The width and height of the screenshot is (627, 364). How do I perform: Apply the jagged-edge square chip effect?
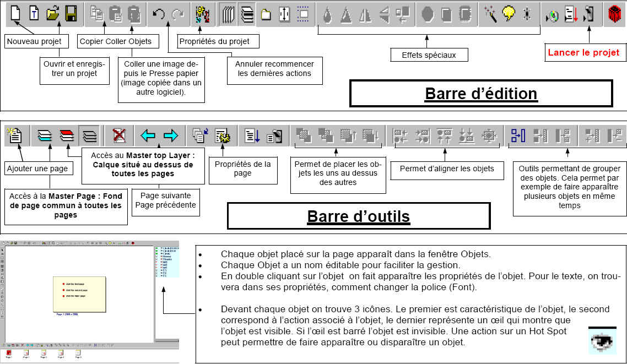465,15
